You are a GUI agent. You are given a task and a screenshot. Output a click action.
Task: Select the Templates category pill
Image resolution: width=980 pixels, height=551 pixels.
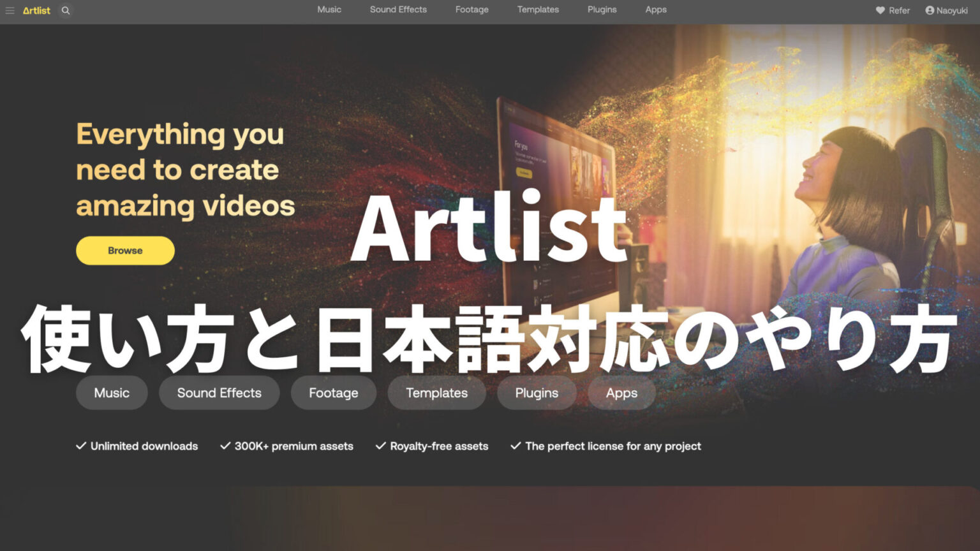(436, 393)
